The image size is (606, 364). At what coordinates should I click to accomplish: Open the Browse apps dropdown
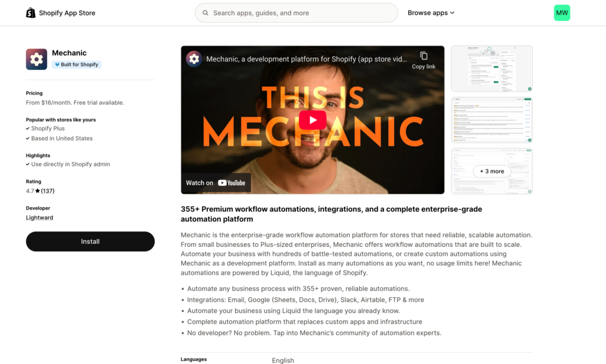[430, 12]
